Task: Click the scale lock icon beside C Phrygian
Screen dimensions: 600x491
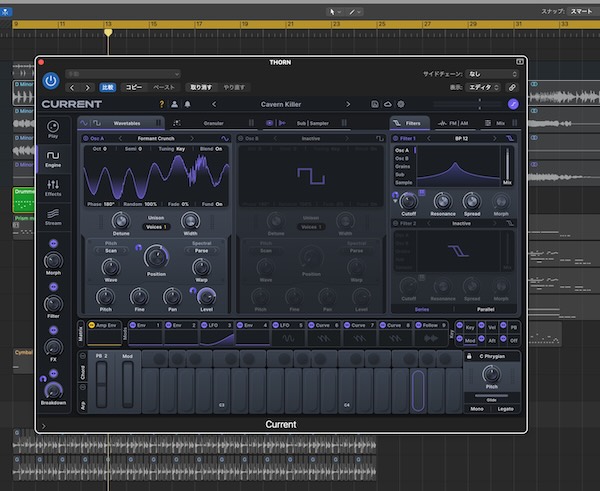Action: click(469, 356)
